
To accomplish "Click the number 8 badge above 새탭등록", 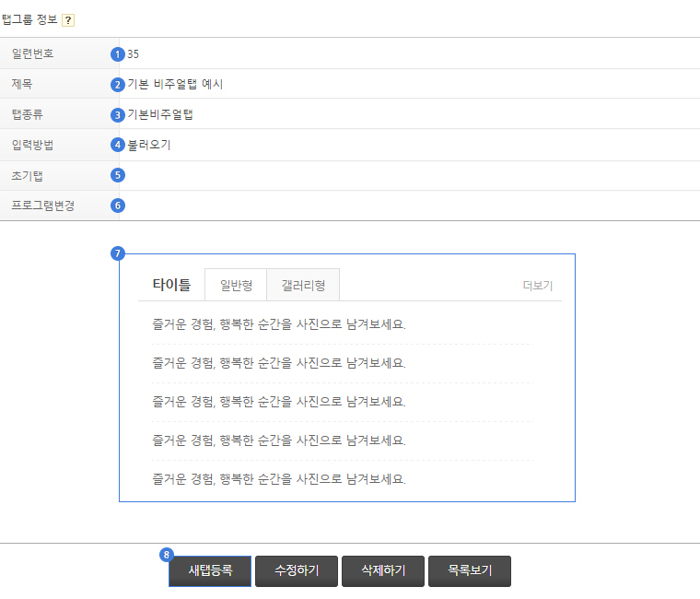I will pos(167,555).
